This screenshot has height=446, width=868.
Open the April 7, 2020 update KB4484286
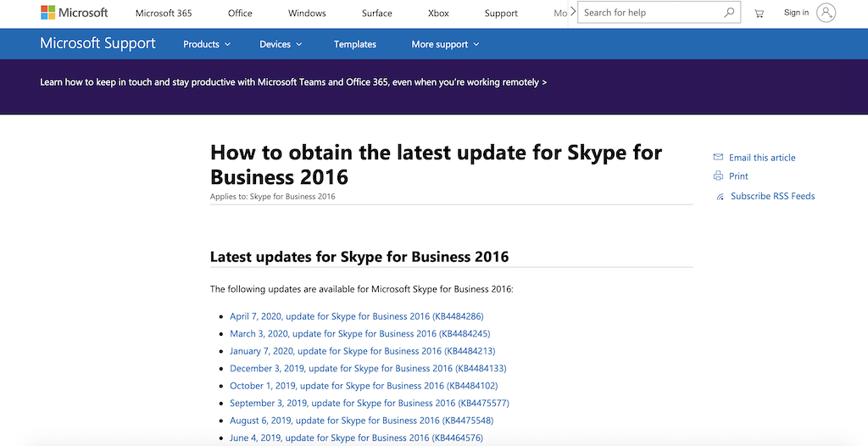coord(357,316)
